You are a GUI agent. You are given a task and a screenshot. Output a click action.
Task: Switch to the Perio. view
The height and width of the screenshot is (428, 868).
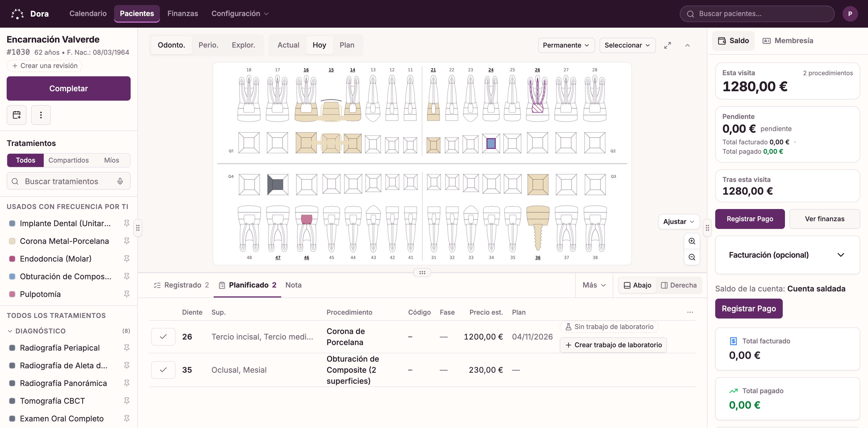click(208, 45)
